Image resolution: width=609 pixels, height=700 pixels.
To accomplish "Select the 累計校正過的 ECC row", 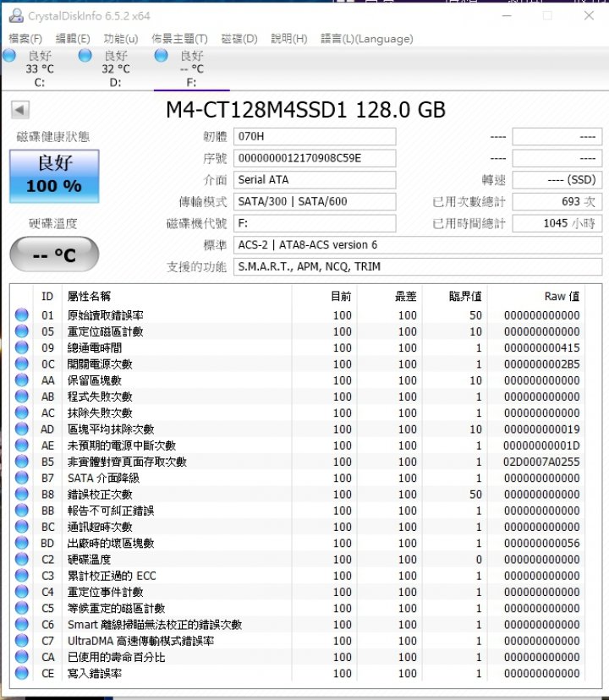I will 298,576.
